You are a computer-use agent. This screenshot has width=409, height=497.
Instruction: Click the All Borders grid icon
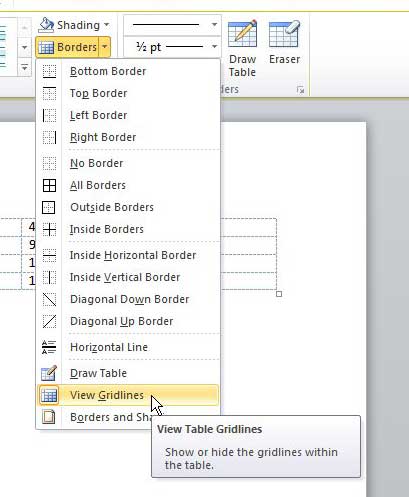[x=49, y=185]
